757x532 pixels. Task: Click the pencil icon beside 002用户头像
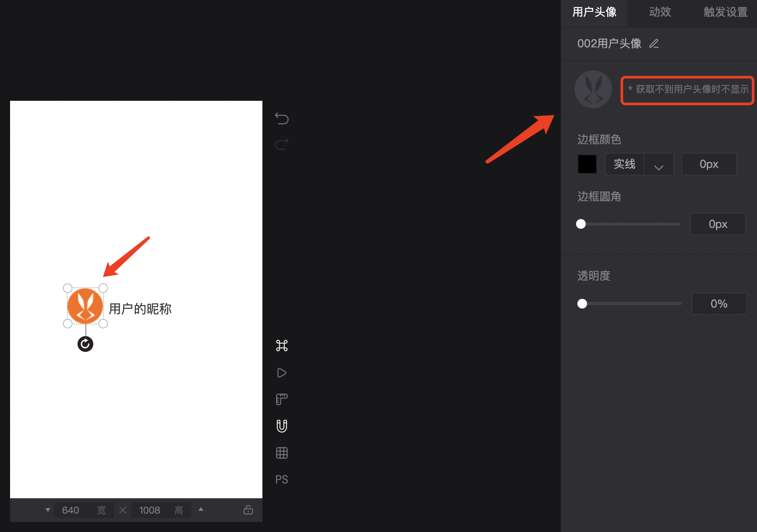[x=654, y=43]
